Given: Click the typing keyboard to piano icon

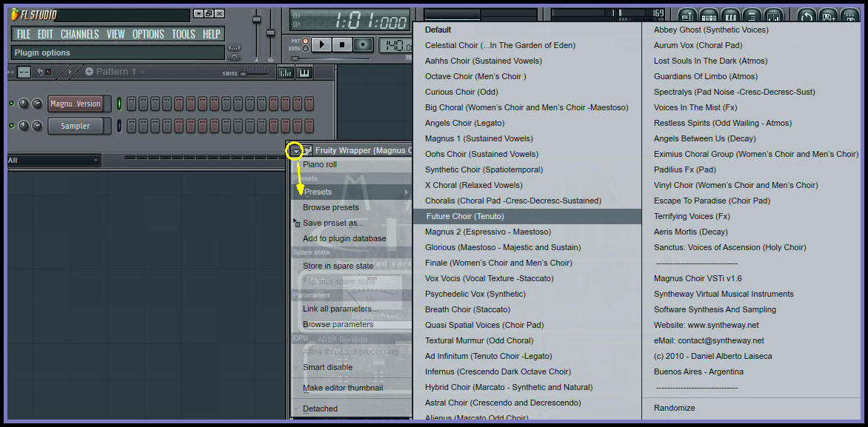Looking at the screenshot, I should [235, 47].
